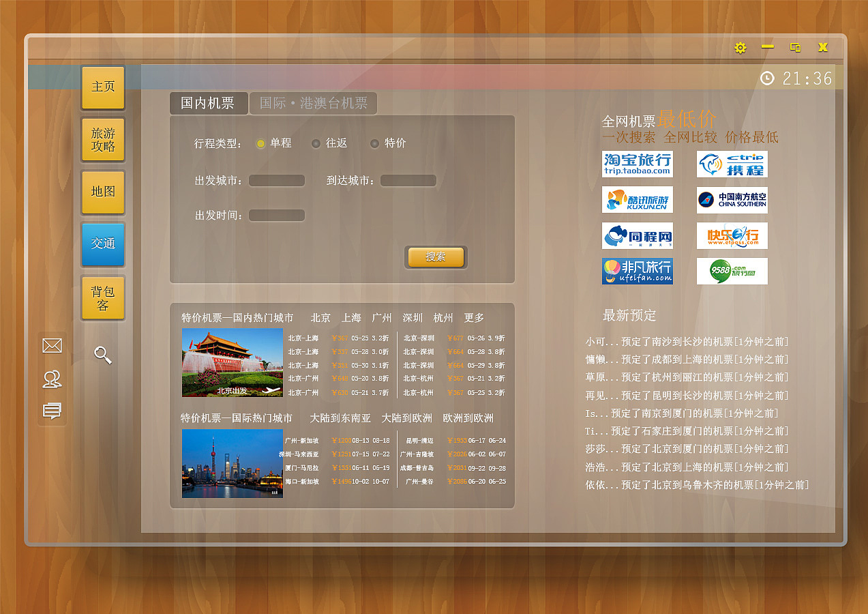Open the 深圳-马来西亚 ¥1251 fare
Image resolution: width=868 pixels, height=614 pixels.
335,454
